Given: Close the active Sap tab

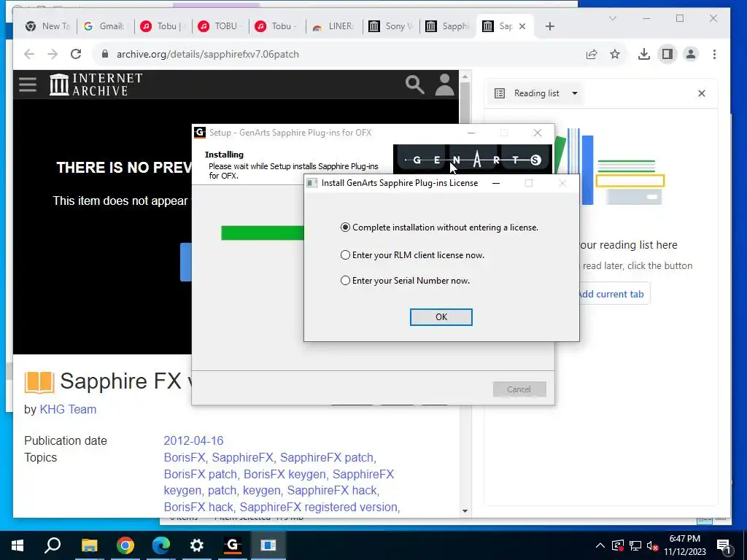Looking at the screenshot, I should click(x=522, y=26).
